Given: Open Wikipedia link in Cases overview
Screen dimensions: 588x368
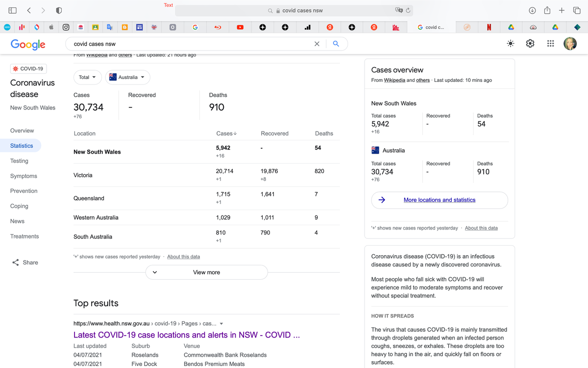Looking at the screenshot, I should 394,80.
